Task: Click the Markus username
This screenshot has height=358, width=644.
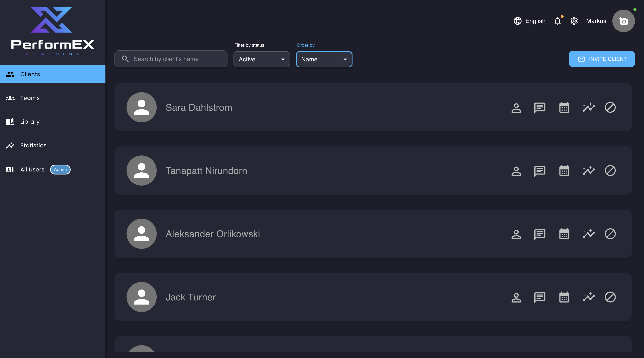Action: coord(596,21)
